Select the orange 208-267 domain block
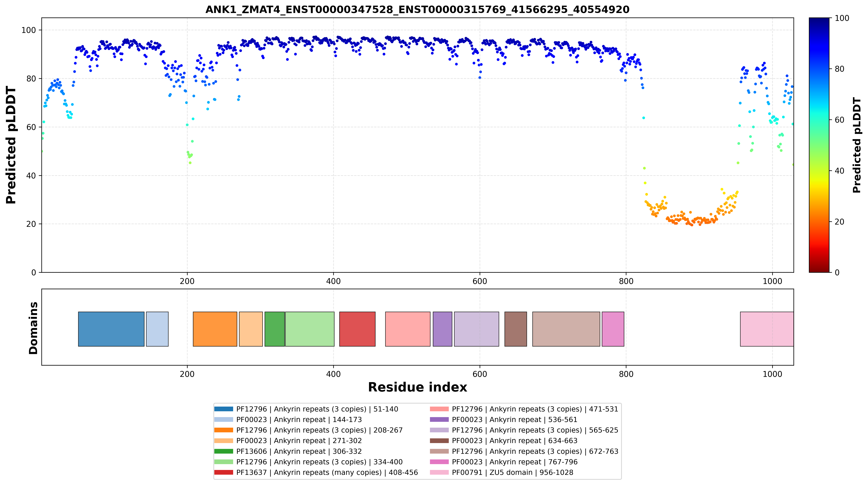The height and width of the screenshot is (485, 868). (x=215, y=329)
